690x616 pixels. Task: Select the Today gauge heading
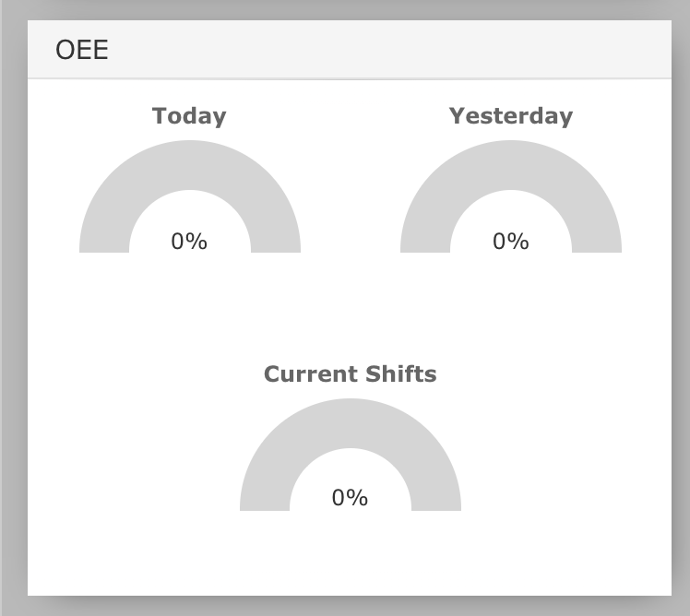tap(189, 116)
